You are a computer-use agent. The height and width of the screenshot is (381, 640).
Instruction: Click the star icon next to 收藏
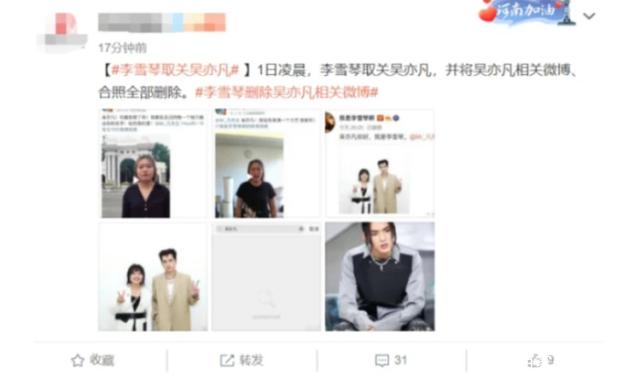click(78, 361)
